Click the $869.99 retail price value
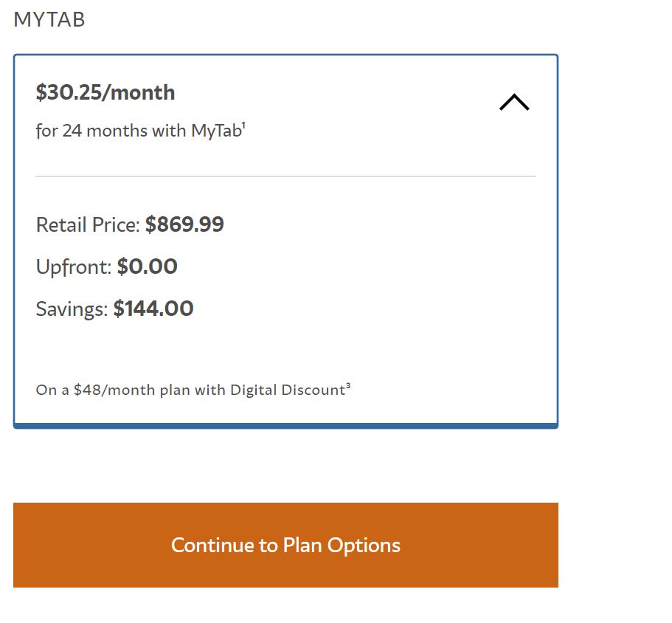The width and height of the screenshot is (672, 623). pos(184,224)
